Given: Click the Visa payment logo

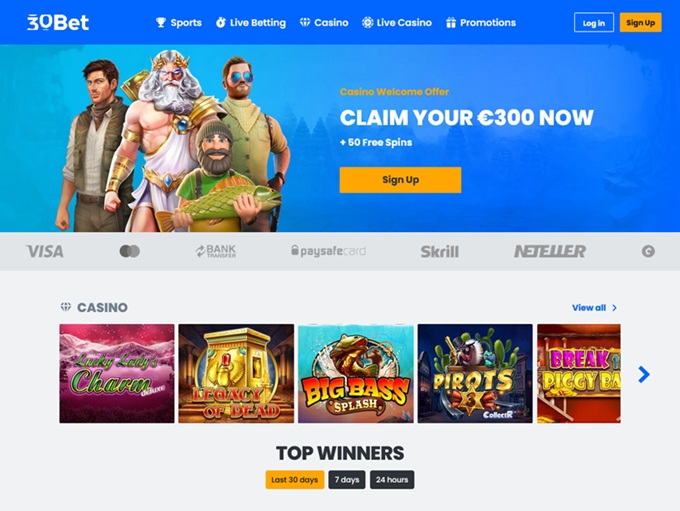Looking at the screenshot, I should pyautogui.click(x=45, y=251).
